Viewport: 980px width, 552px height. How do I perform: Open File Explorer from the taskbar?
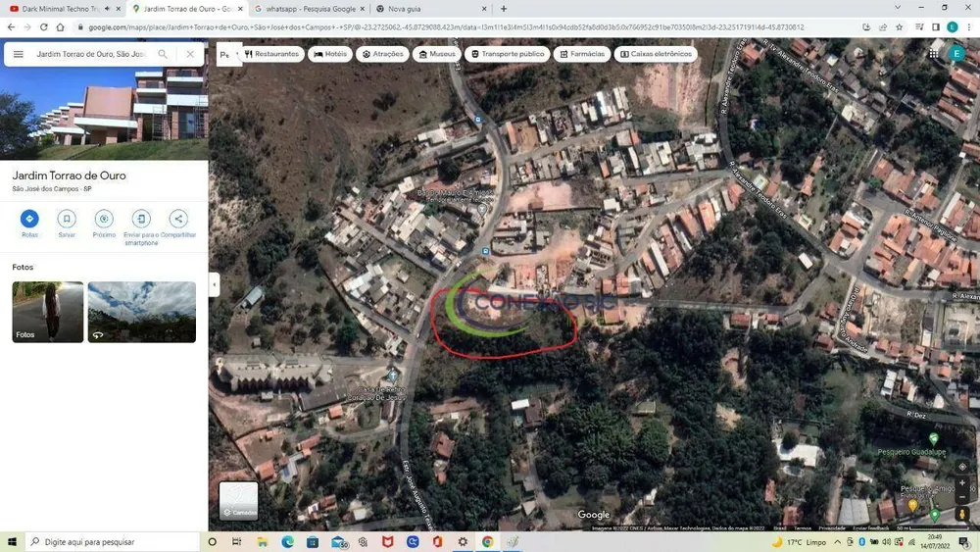(x=262, y=542)
